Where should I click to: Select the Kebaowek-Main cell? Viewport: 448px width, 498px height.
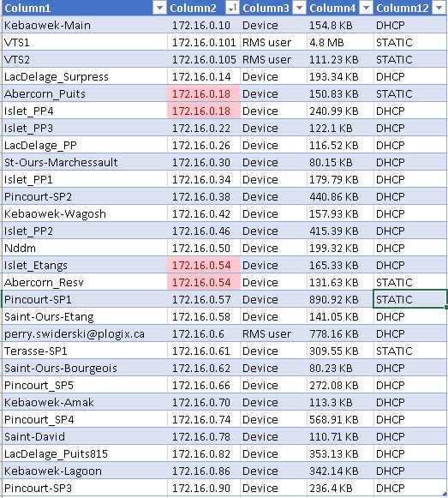pyautogui.click(x=85, y=25)
